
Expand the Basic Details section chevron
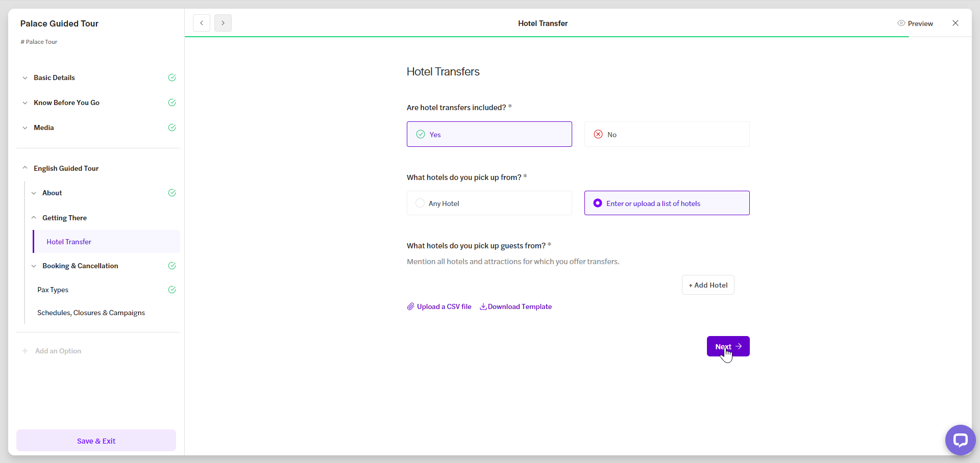[25, 78]
